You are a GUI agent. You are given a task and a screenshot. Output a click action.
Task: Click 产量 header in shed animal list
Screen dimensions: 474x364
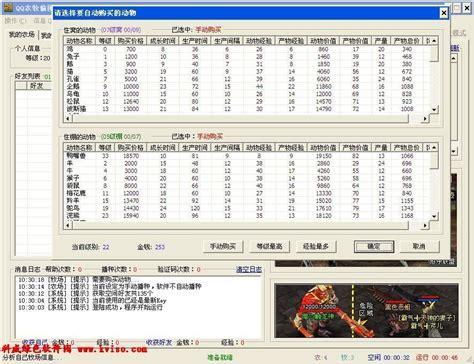(x=381, y=148)
